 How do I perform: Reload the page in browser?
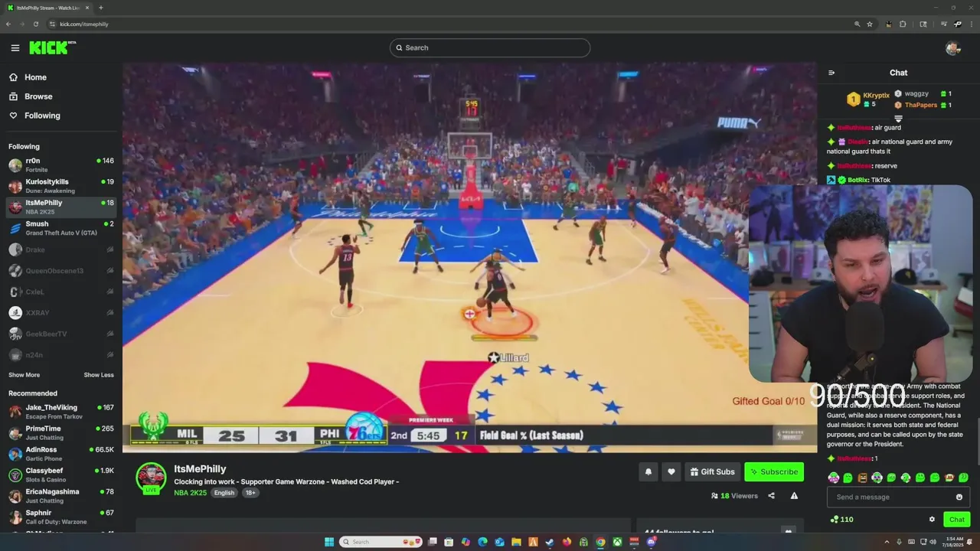[35, 24]
